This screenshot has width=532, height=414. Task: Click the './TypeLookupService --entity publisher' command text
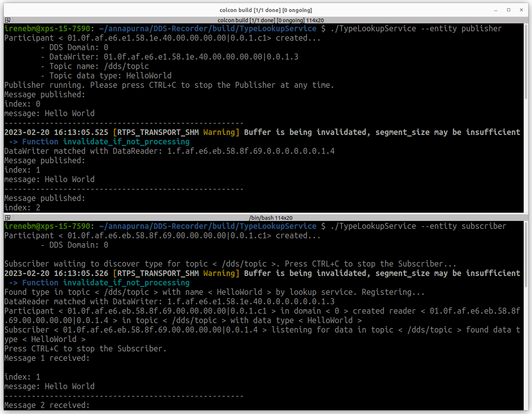pos(416,29)
